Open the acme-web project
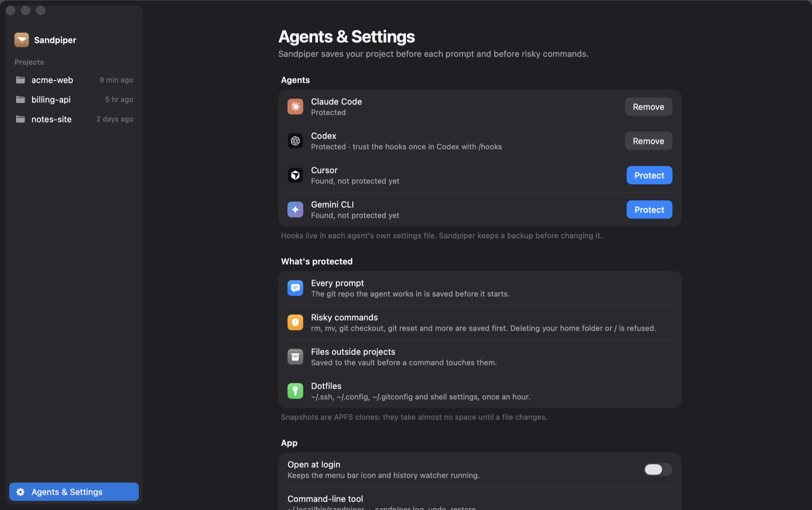 (74, 80)
